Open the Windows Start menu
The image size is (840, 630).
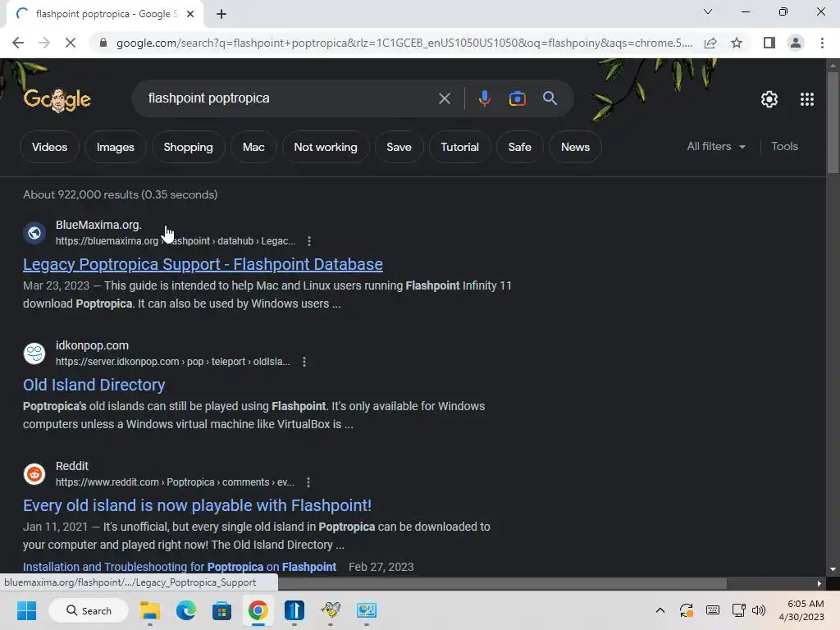click(26, 610)
